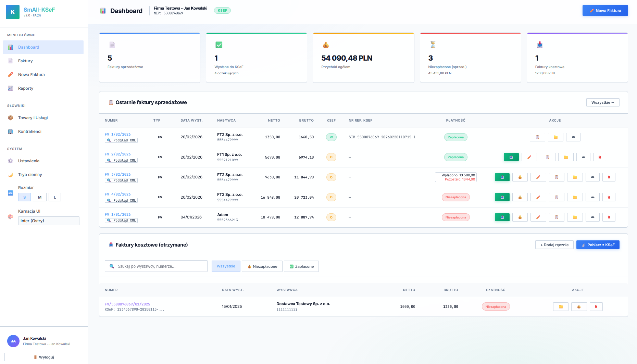Screen dimensions: 637x364
Task: Click the SmAll-KSeF logo square
Action: pos(13,12)
